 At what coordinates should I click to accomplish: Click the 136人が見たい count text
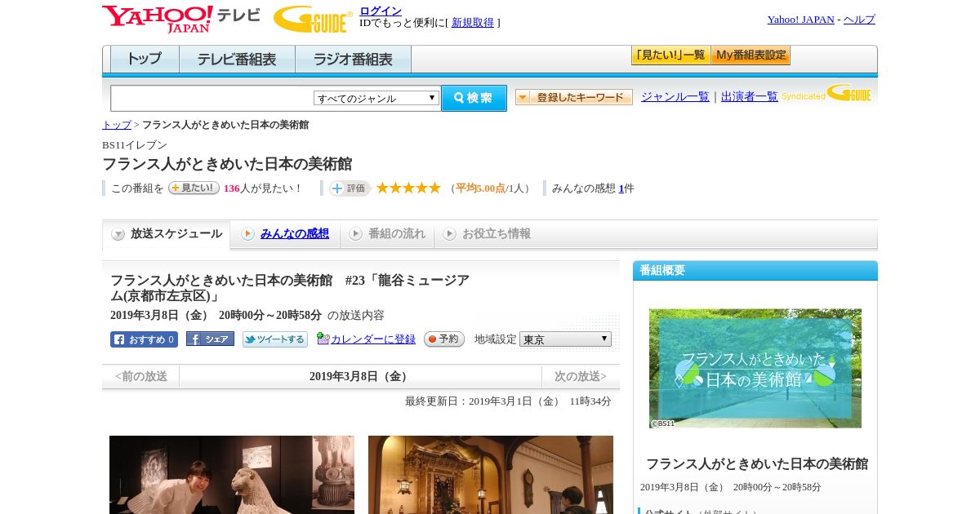[263, 188]
